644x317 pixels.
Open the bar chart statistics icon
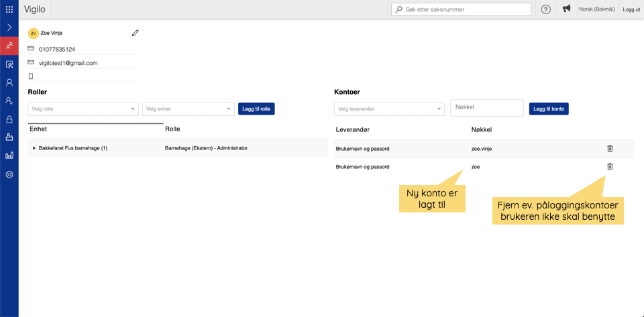pyautogui.click(x=9, y=155)
